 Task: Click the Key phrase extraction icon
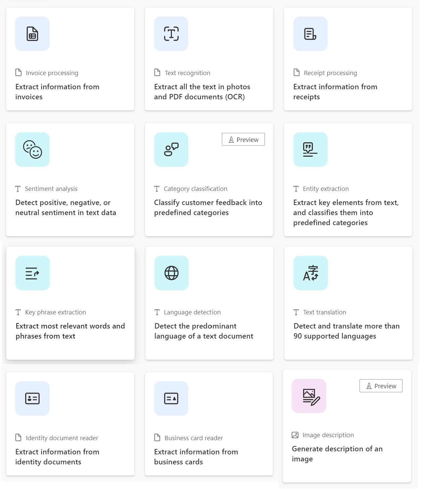pyautogui.click(x=33, y=273)
